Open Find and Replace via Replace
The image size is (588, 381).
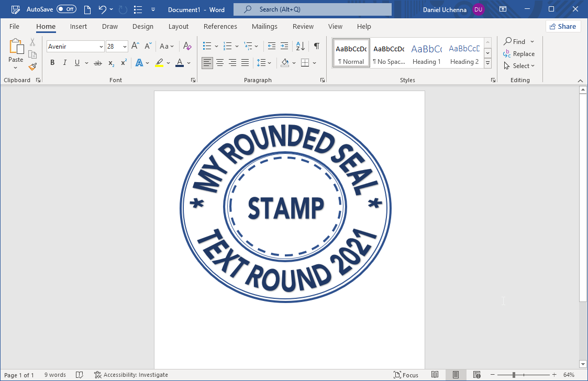pos(519,53)
